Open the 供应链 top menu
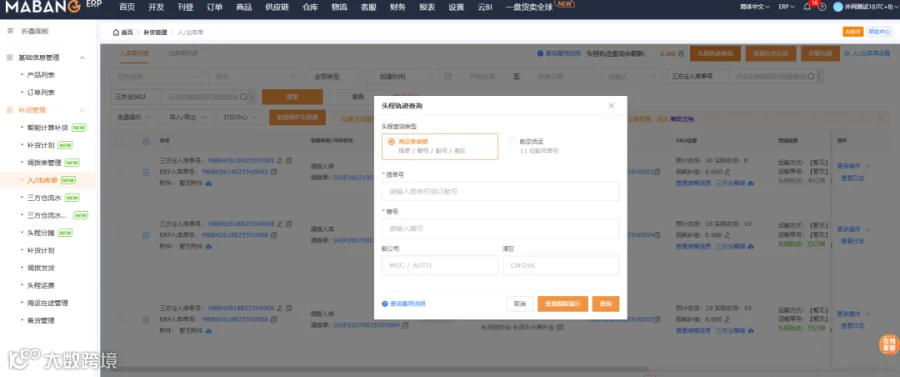 pos(277,7)
